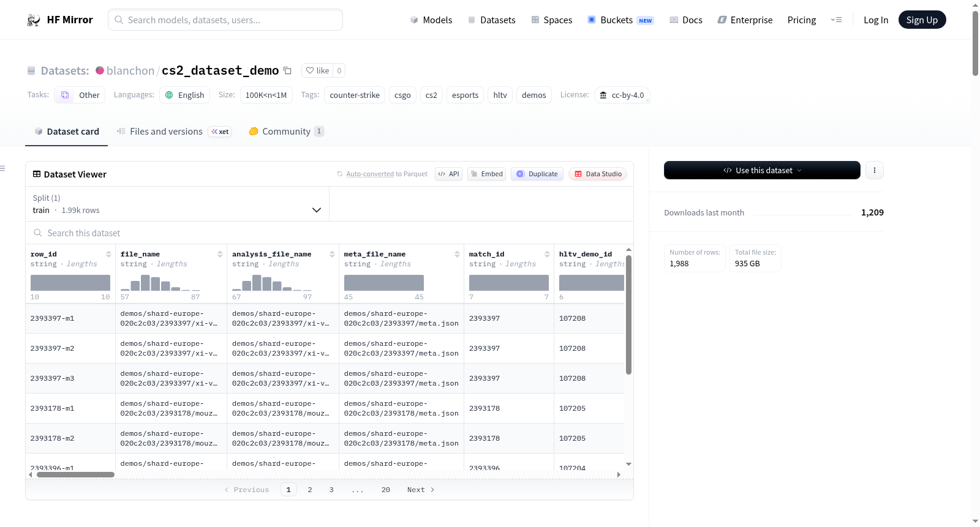Image resolution: width=980 pixels, height=527 pixels.
Task: Open Pricing page
Action: (x=802, y=20)
